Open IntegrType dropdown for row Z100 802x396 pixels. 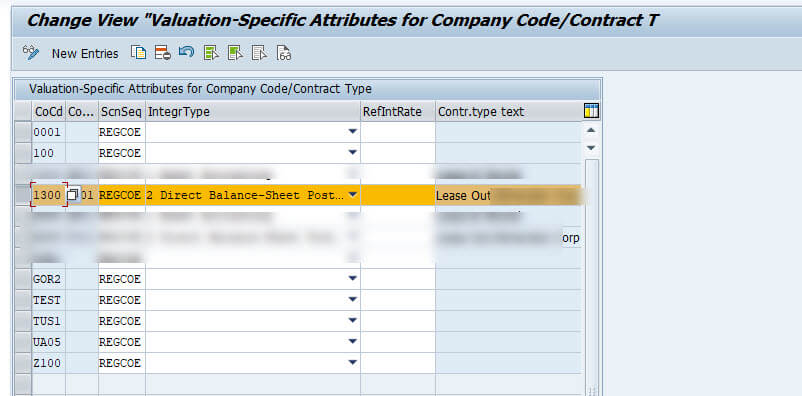[x=352, y=362]
